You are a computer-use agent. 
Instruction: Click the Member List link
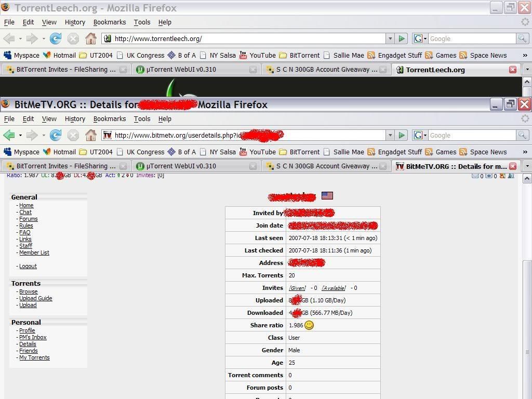coord(34,252)
